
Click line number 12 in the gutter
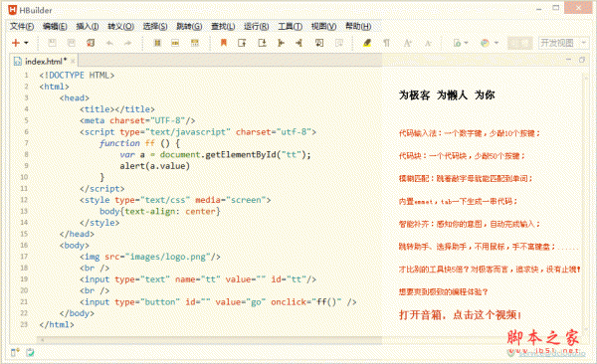click(x=24, y=200)
